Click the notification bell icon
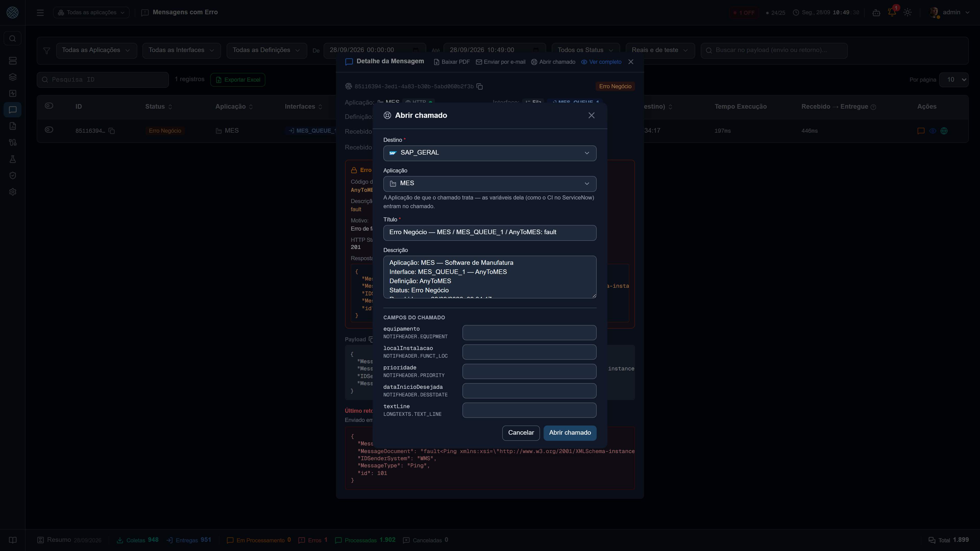The height and width of the screenshot is (551, 980). tap(892, 12)
